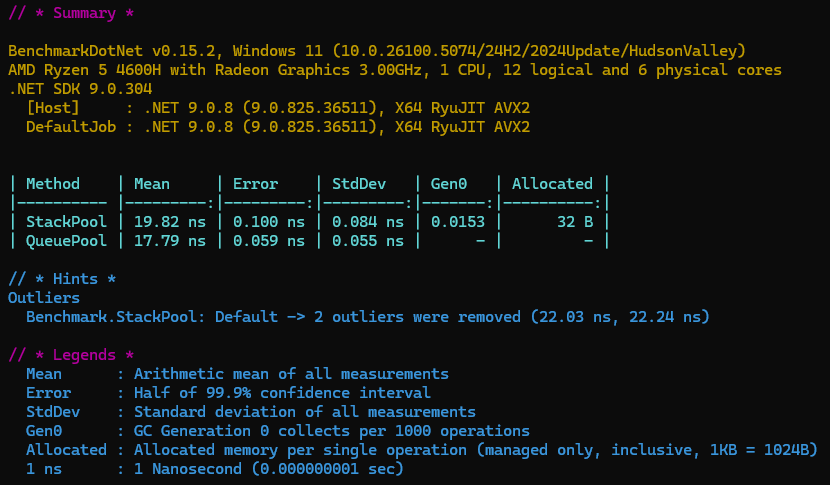Screen dimensions: 830x485
Task: Click the 'Mean' column header in table
Action: point(152,184)
